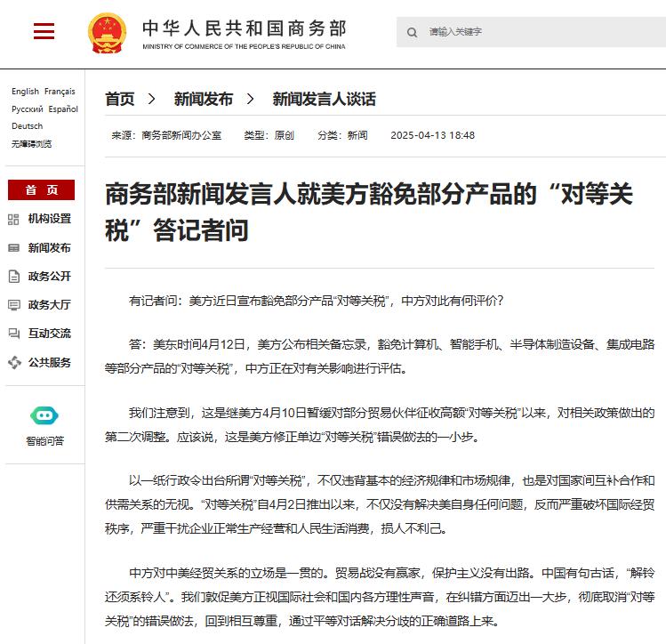
Task: Click 首页 in the breadcrumb
Action: pyautogui.click(x=119, y=99)
